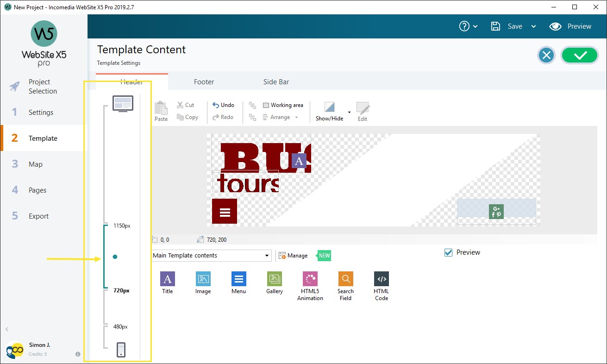Open the Main Template contents dropdown
The width and height of the screenshot is (607, 364).
point(212,256)
